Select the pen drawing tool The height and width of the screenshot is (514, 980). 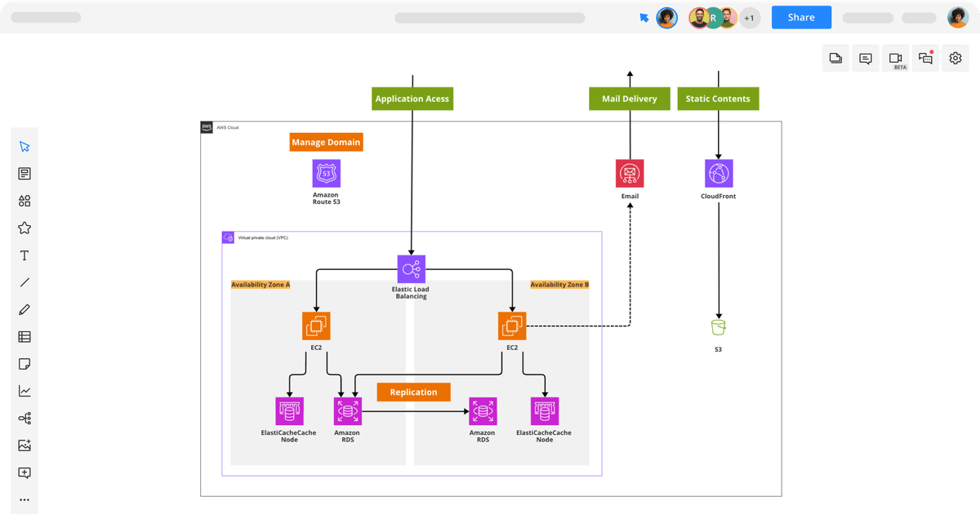pos(24,310)
